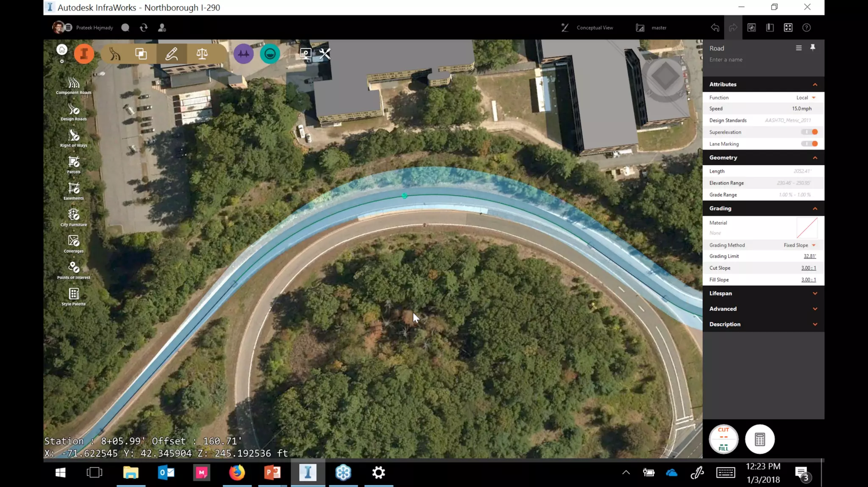Select Points of Interest tool

coord(74,271)
